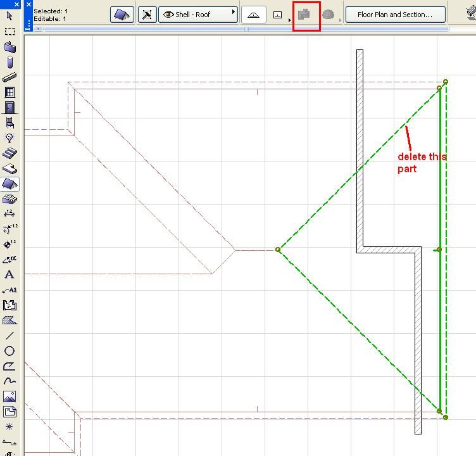The height and width of the screenshot is (456, 476).
Task: Open the Shell - Roof layer dropdown
Action: pos(198,15)
